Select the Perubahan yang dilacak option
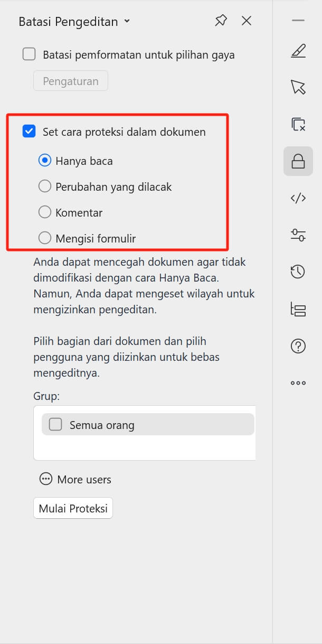The image size is (322, 644). tap(45, 186)
